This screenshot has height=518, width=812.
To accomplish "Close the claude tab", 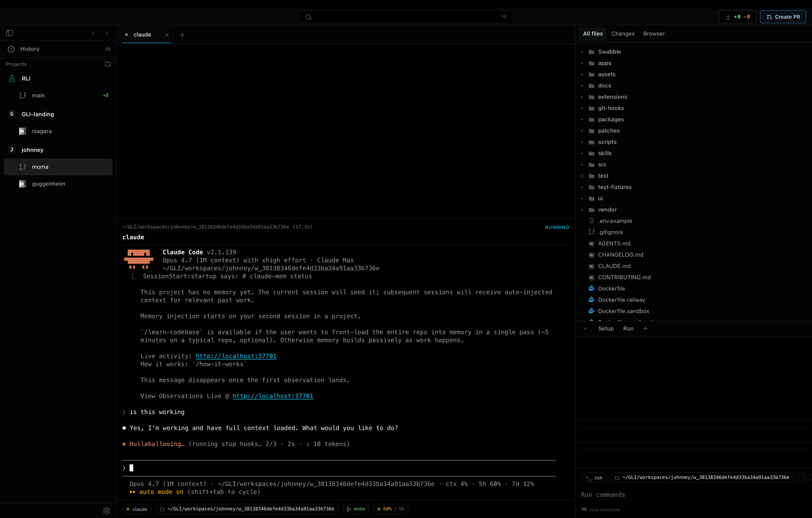I will [167, 35].
